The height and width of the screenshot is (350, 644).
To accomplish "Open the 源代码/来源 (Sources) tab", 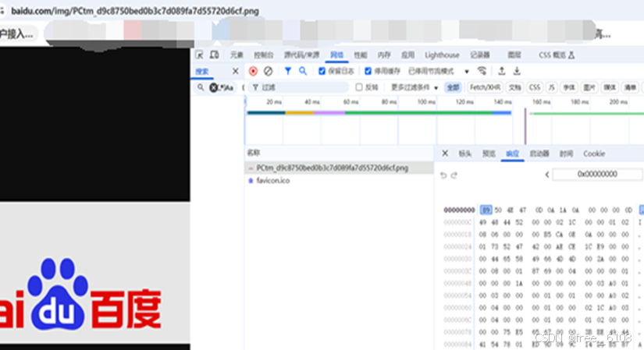I will pos(301,55).
